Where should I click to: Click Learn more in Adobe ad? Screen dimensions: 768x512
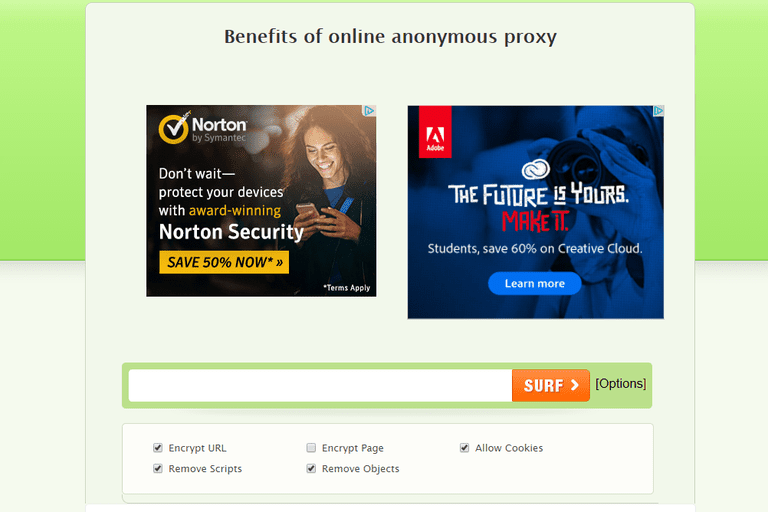point(535,283)
